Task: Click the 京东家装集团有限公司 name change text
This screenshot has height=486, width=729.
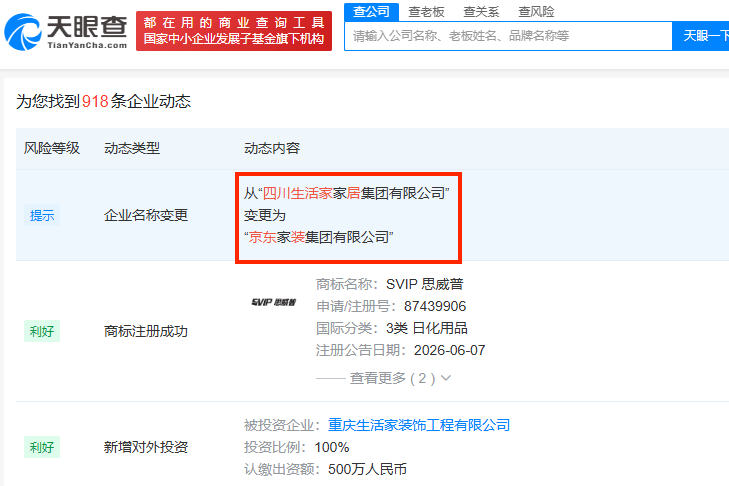Action: (x=319, y=237)
